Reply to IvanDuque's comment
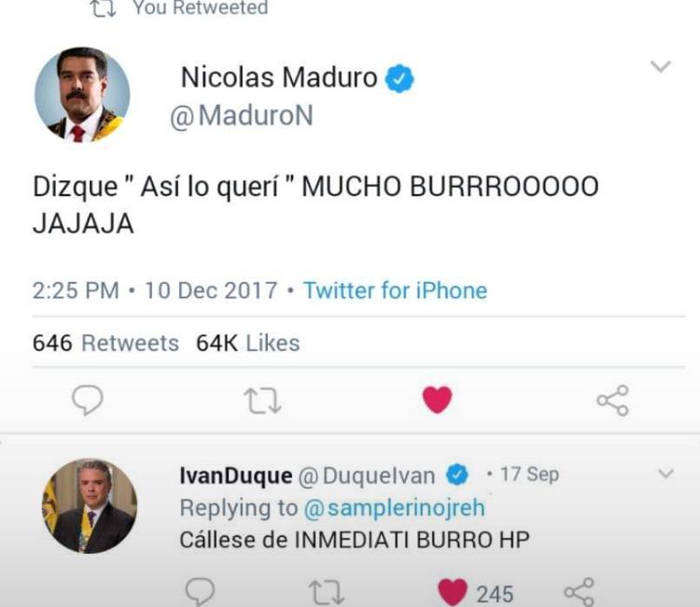This screenshot has height=607, width=700. 200,592
